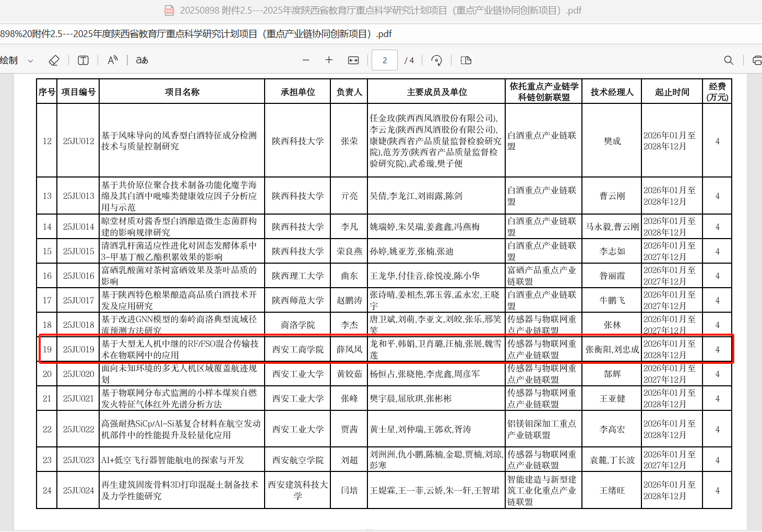Click 西安工商学院 cell in row 19

pos(297,349)
